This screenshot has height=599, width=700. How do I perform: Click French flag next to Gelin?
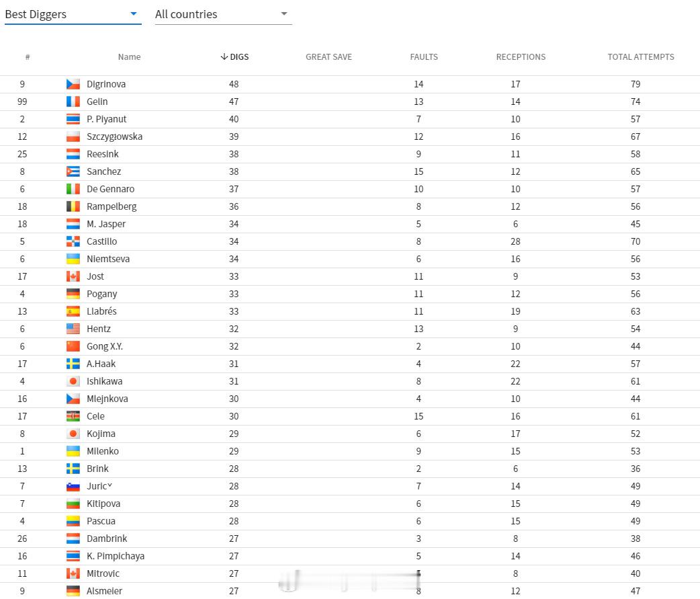coord(73,102)
